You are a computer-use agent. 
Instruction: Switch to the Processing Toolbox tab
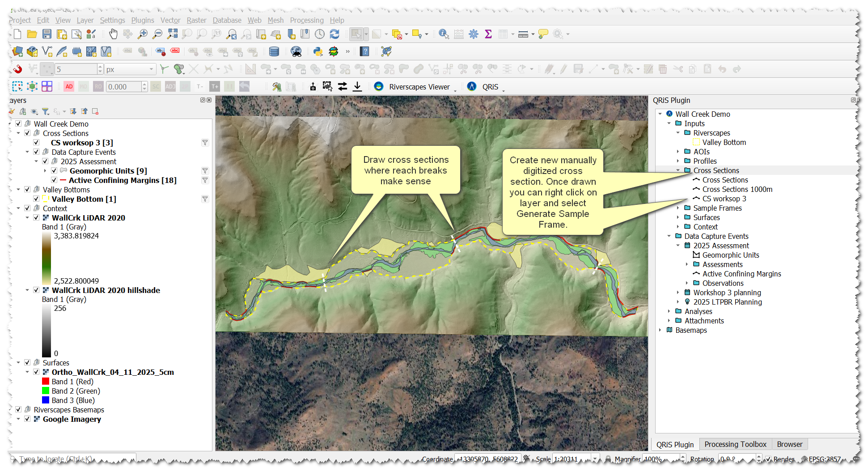(x=735, y=444)
